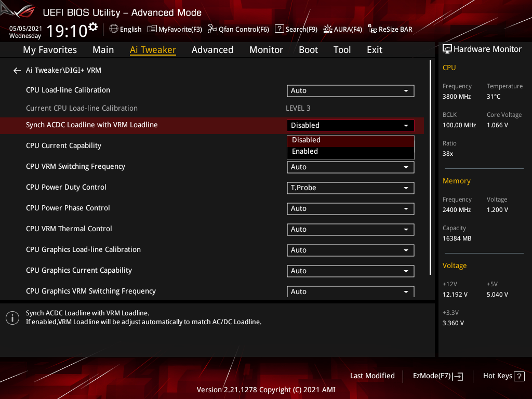Click the settings gear next to the clock
Viewport: 532px width, 399px height.
coord(93,27)
